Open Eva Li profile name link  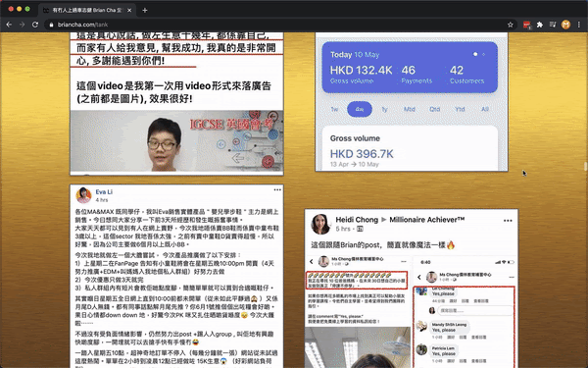(104, 192)
